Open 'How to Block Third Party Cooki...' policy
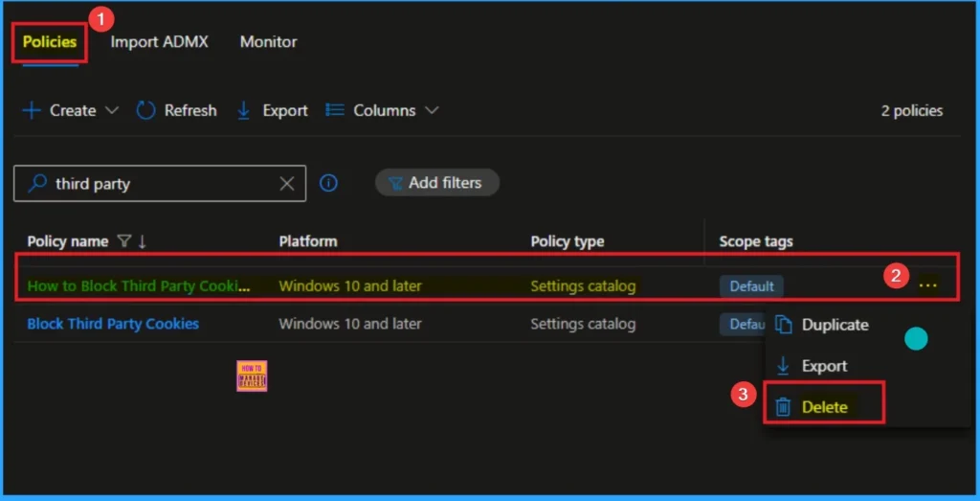 click(140, 285)
